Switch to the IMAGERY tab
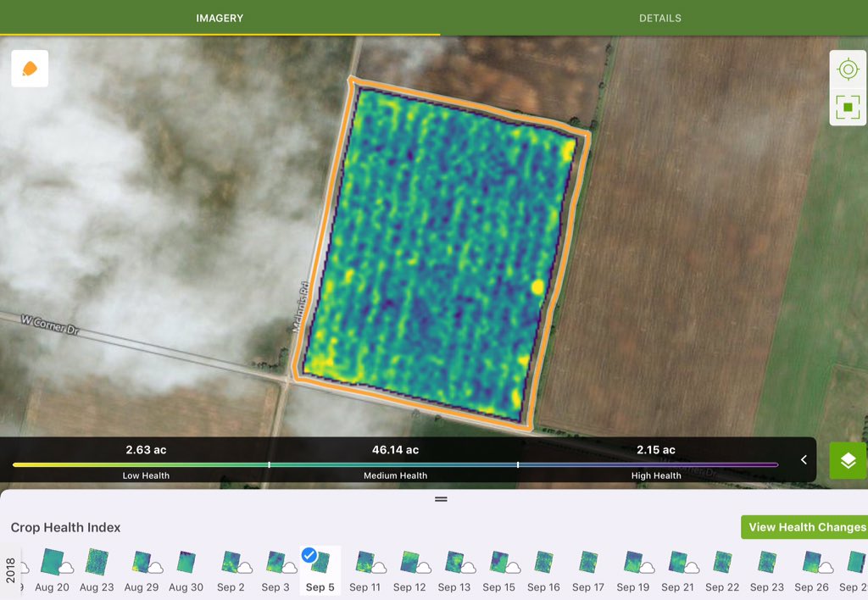This screenshot has width=868, height=600. click(x=220, y=18)
